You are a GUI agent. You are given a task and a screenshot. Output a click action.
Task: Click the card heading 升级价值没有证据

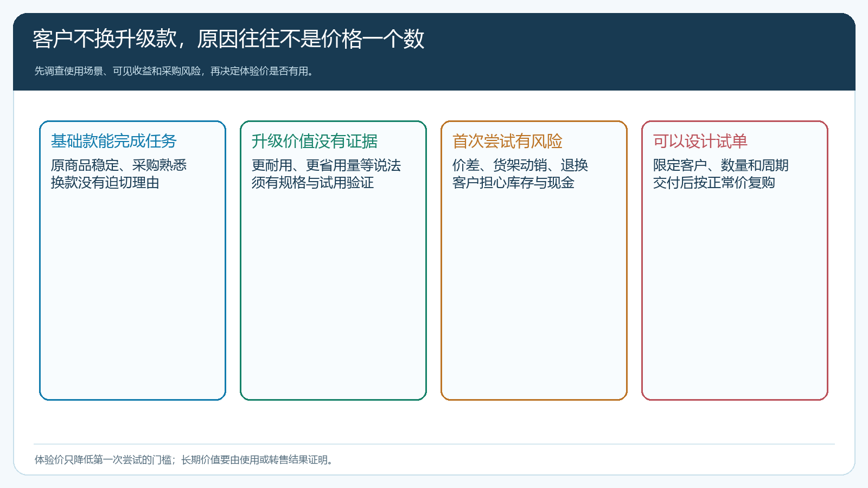click(315, 141)
